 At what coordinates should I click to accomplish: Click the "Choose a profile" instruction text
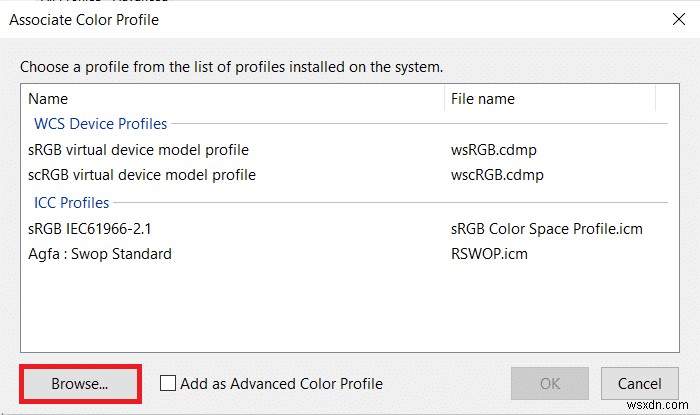tap(231, 67)
